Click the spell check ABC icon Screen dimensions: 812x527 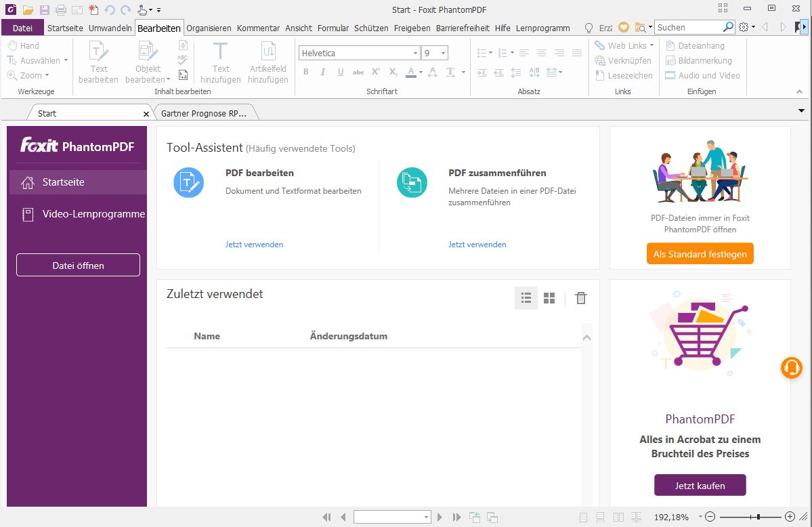tap(182, 60)
